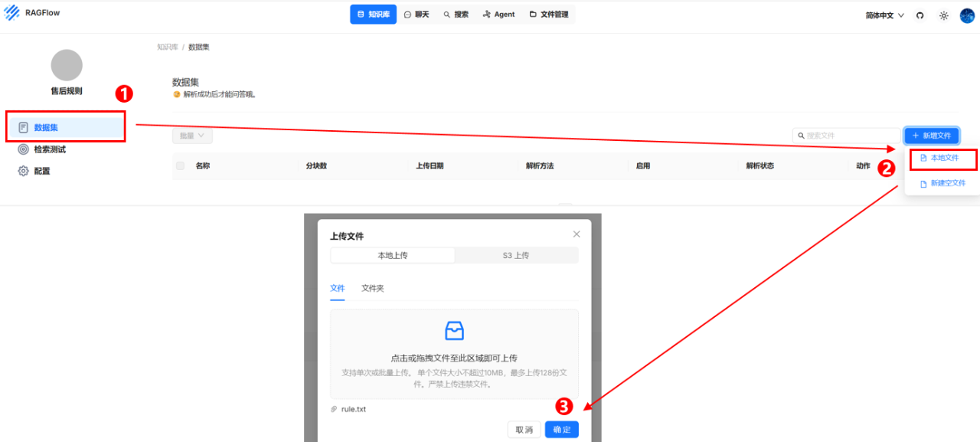Open RAGFlow's GitHub page via the GitHub icon

pyautogui.click(x=920, y=14)
